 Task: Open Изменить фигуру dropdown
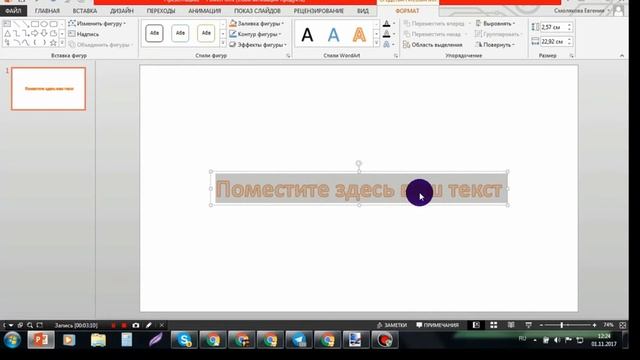[97, 24]
